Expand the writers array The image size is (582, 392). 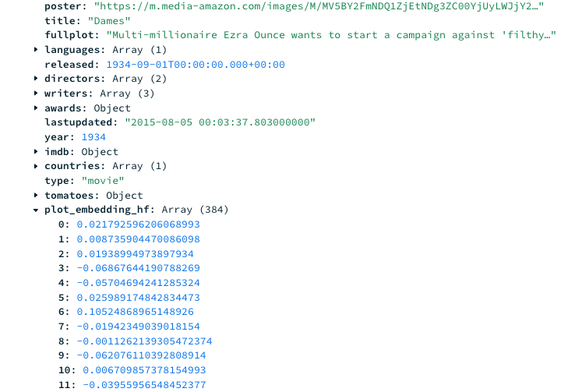pyautogui.click(x=36, y=93)
